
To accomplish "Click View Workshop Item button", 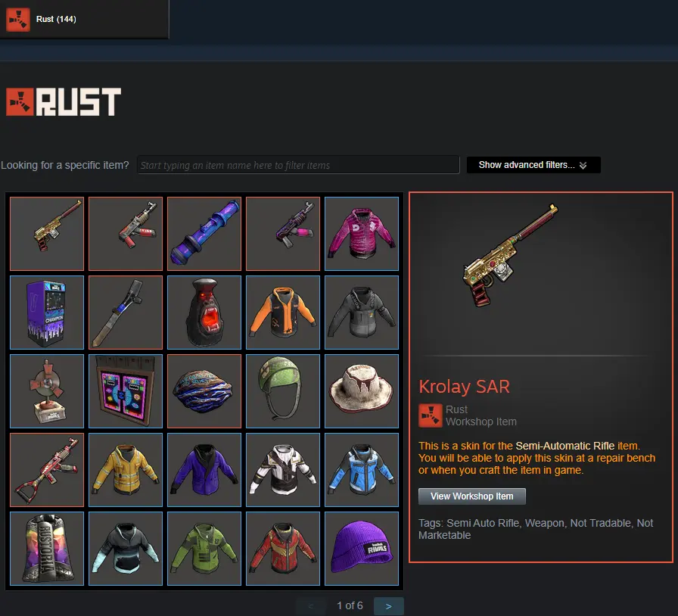I will (x=471, y=496).
